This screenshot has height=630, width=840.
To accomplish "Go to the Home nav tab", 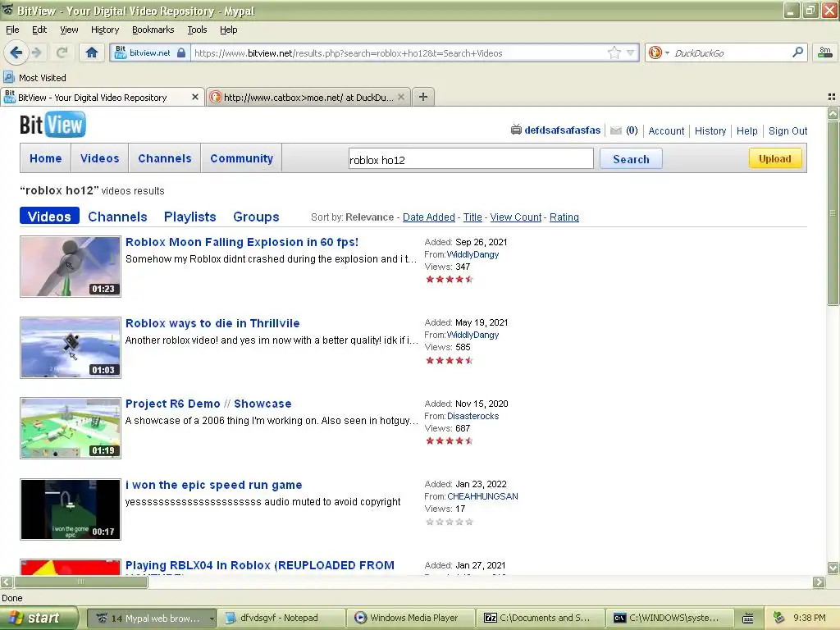I will coord(46,158).
